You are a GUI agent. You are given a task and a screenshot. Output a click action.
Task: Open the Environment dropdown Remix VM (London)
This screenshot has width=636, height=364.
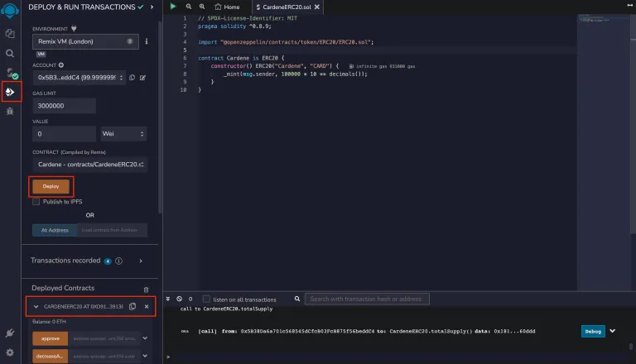85,41
